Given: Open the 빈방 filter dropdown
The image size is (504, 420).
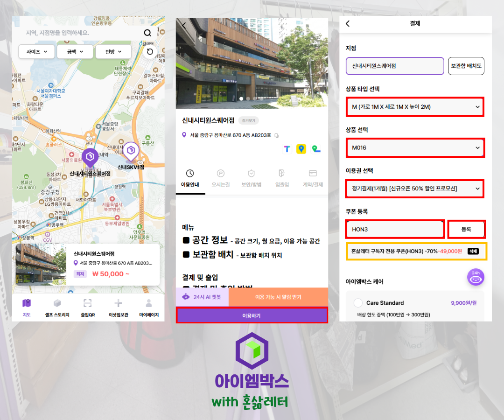Looking at the screenshot, I should [113, 51].
